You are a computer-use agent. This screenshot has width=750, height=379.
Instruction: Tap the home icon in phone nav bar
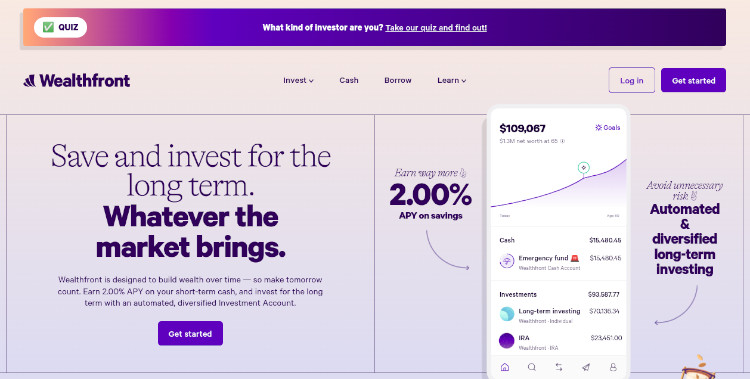[505, 367]
